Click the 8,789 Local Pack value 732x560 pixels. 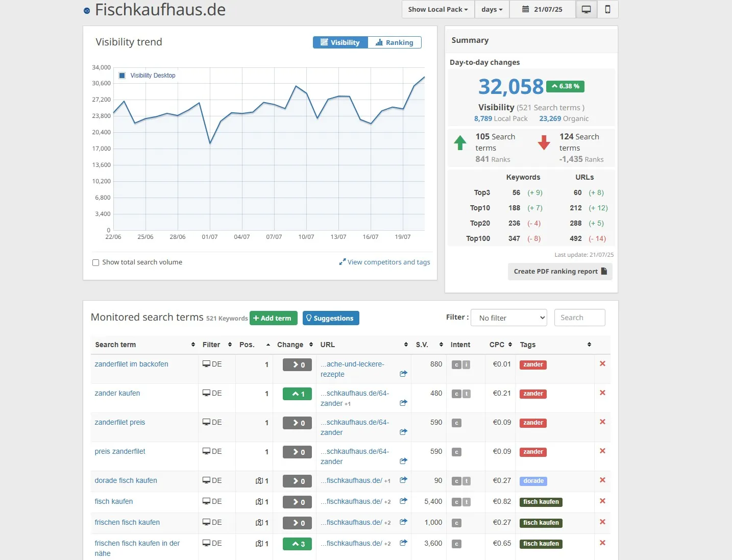tap(483, 118)
